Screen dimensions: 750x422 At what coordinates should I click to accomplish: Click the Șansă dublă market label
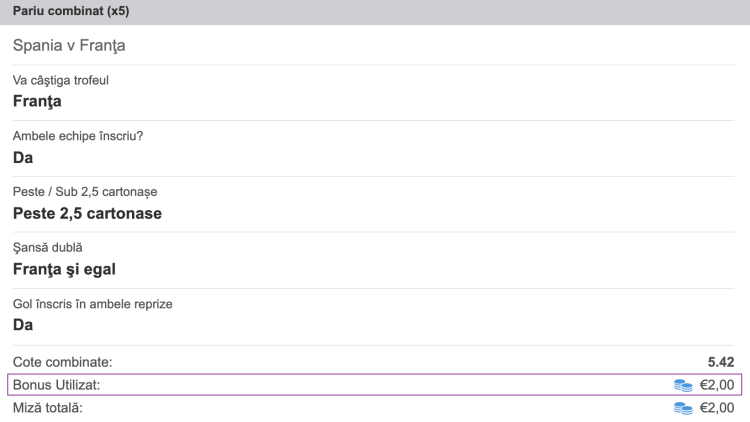pos(47,247)
